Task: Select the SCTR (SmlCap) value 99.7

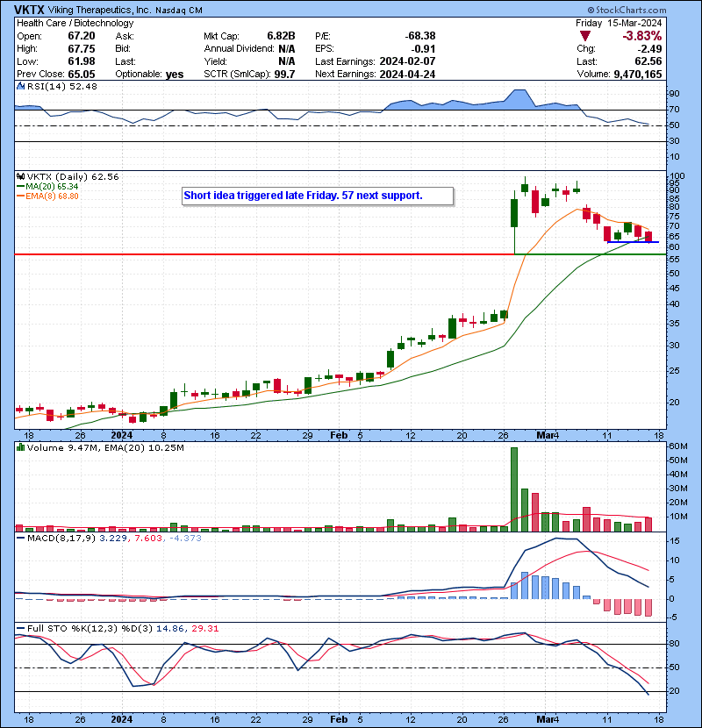Action: (x=285, y=74)
